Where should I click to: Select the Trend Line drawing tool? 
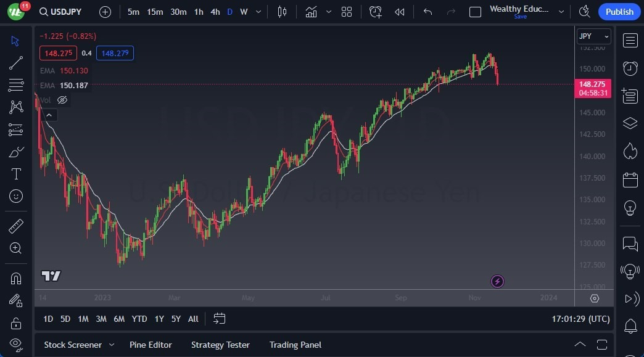pyautogui.click(x=15, y=63)
